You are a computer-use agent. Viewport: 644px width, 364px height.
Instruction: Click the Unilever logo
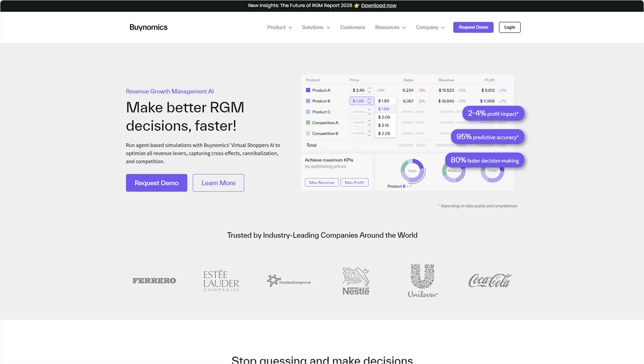(423, 281)
